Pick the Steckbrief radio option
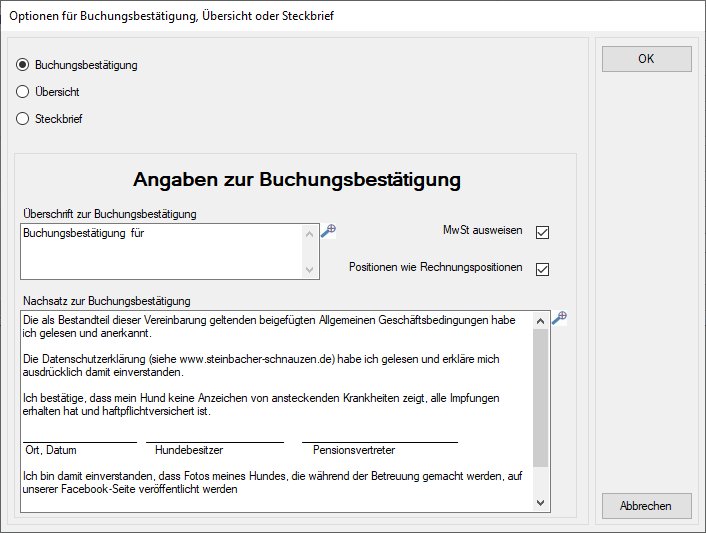 pyautogui.click(x=23, y=119)
